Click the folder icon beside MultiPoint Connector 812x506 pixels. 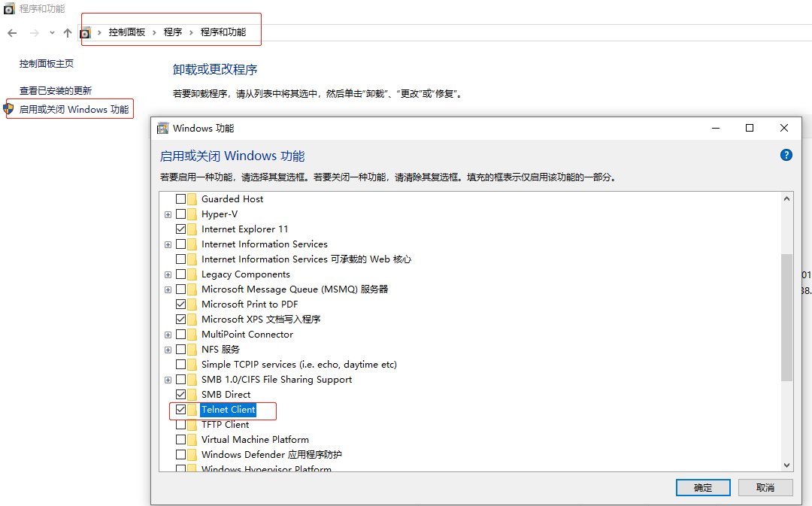click(192, 334)
